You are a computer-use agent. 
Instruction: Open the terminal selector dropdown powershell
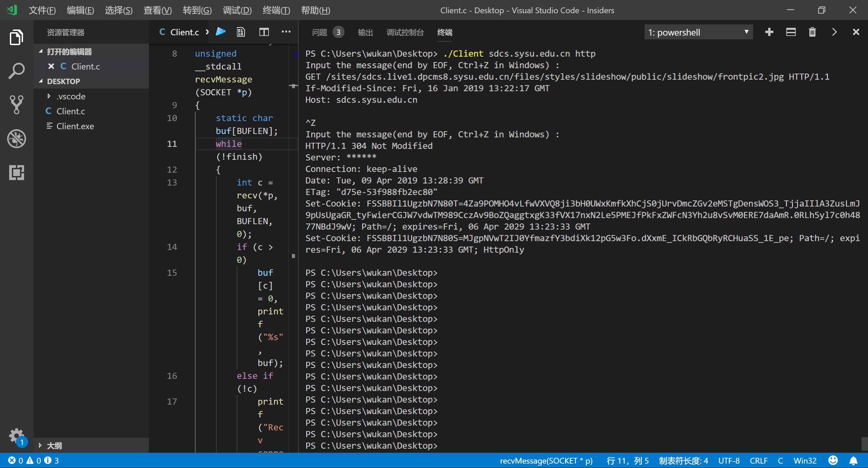pyautogui.click(x=698, y=32)
